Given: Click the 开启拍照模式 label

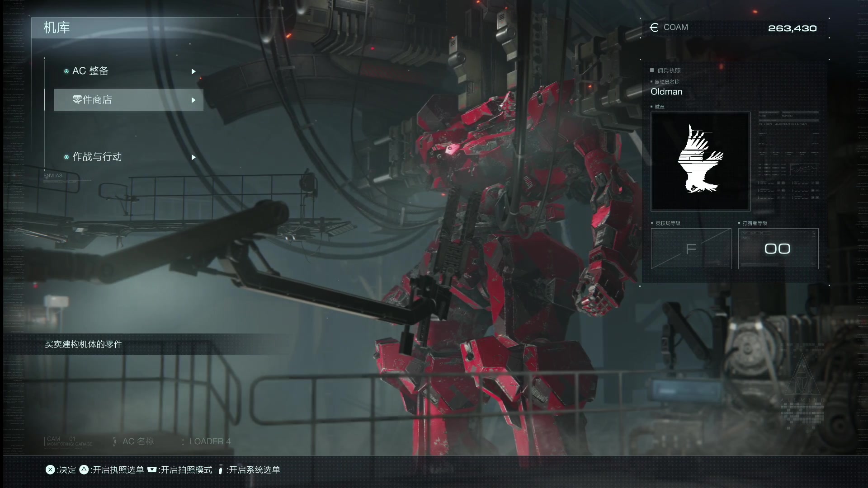Looking at the screenshot, I should (186, 470).
